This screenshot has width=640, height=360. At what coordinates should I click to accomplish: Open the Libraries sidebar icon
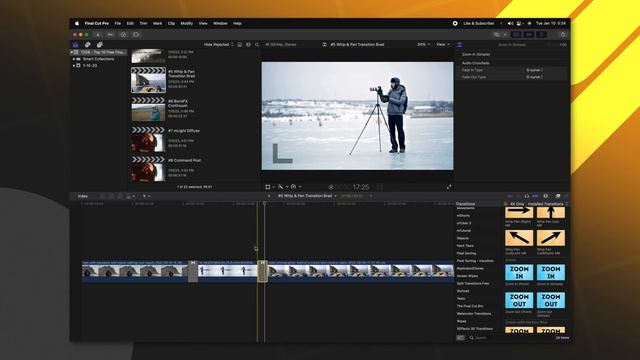pos(76,44)
